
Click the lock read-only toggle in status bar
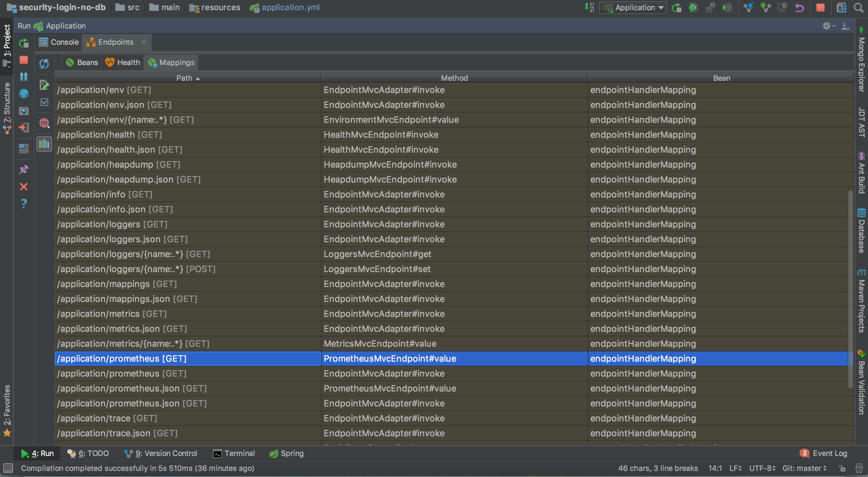(842, 469)
